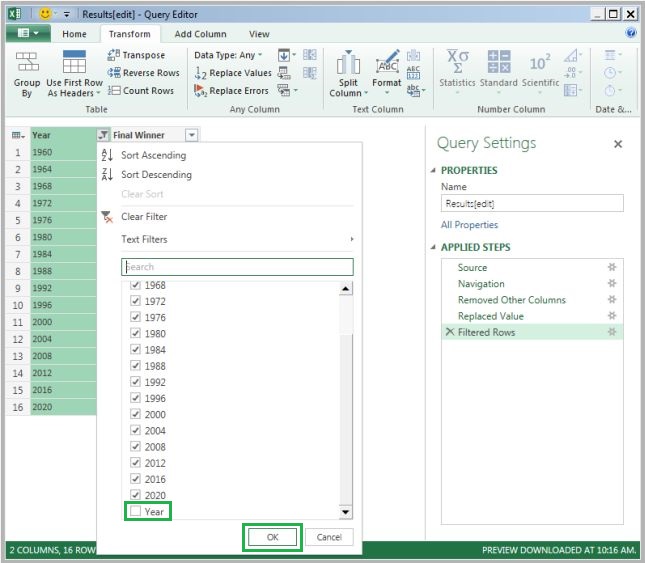Uncheck the 2000 checkbox

click(135, 414)
